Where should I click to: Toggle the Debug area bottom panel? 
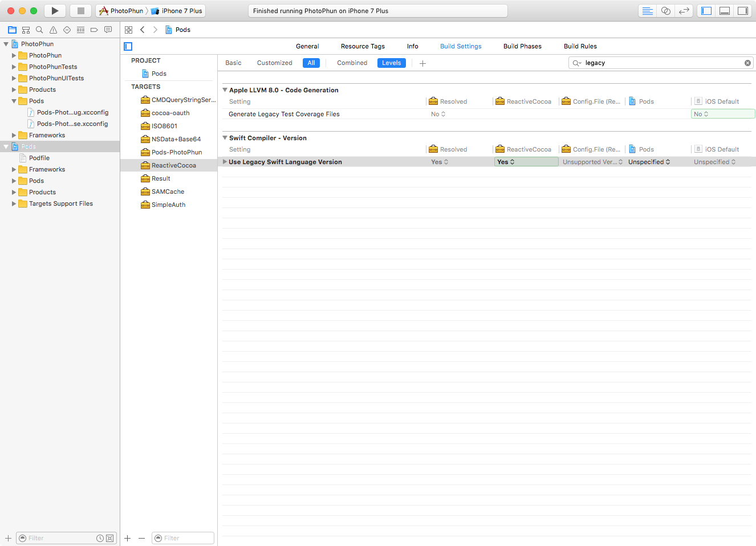(x=724, y=11)
